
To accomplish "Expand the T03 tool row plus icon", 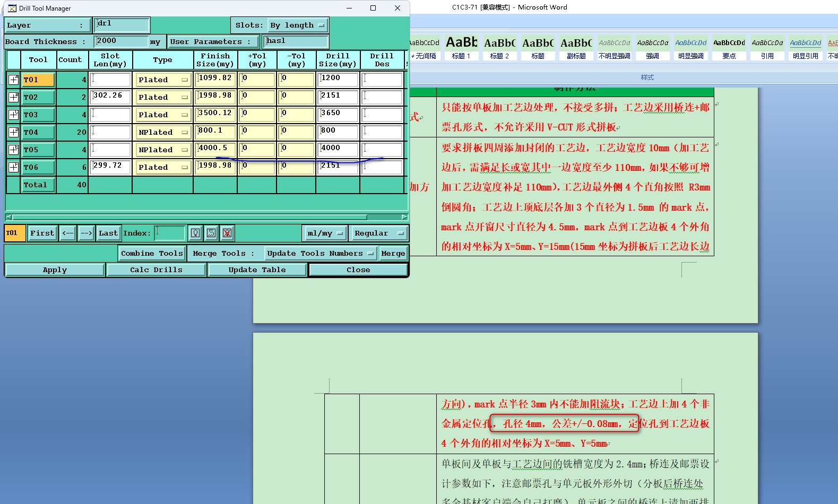I will [13, 115].
